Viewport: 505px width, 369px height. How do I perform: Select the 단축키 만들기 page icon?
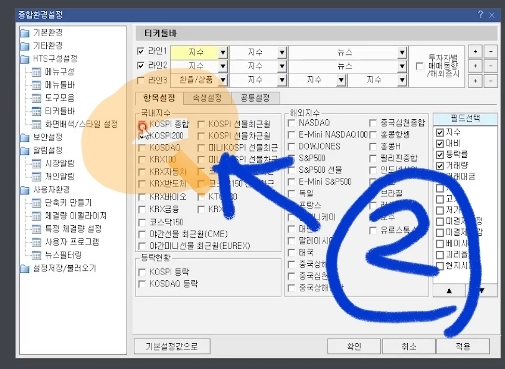tap(36, 203)
